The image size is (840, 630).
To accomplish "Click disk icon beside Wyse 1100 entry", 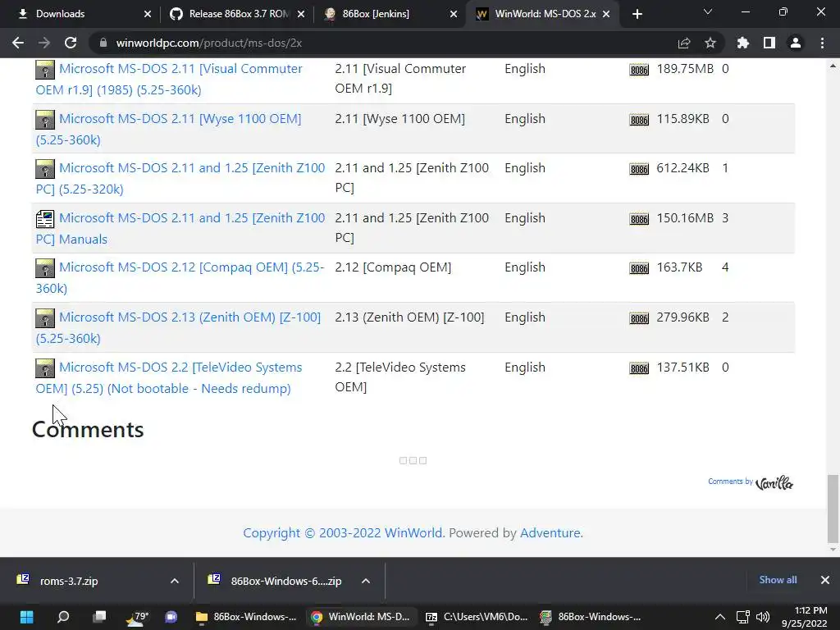I will (x=45, y=120).
